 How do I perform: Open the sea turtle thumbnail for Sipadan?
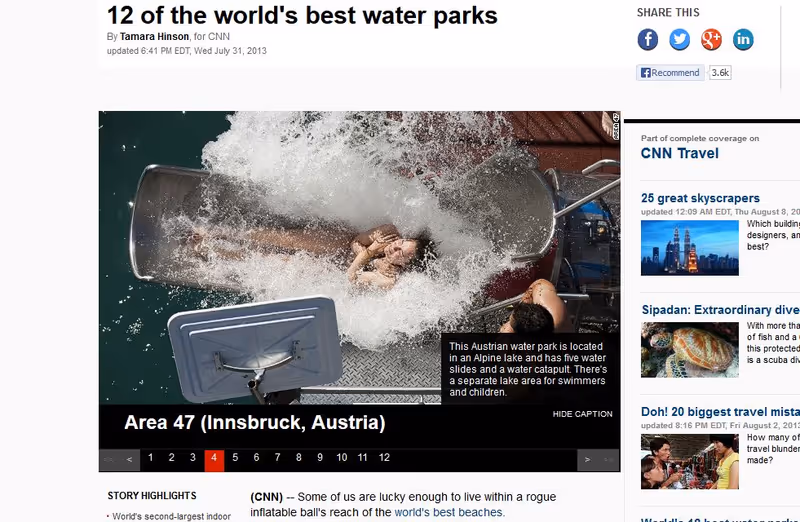tap(690, 350)
